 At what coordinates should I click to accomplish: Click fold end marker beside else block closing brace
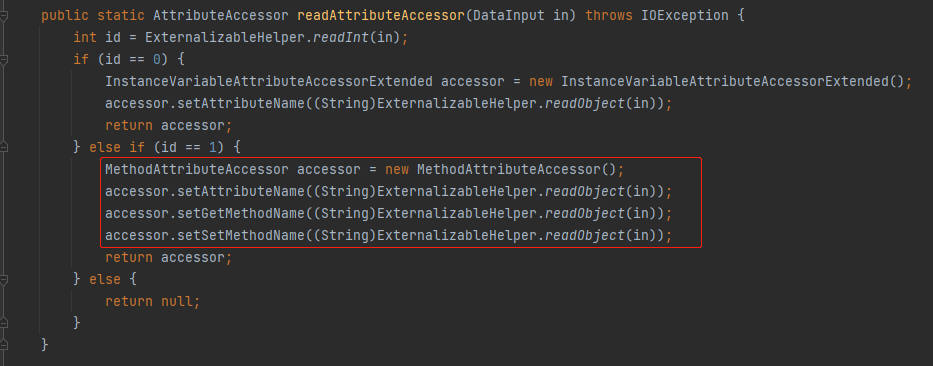click(4, 323)
